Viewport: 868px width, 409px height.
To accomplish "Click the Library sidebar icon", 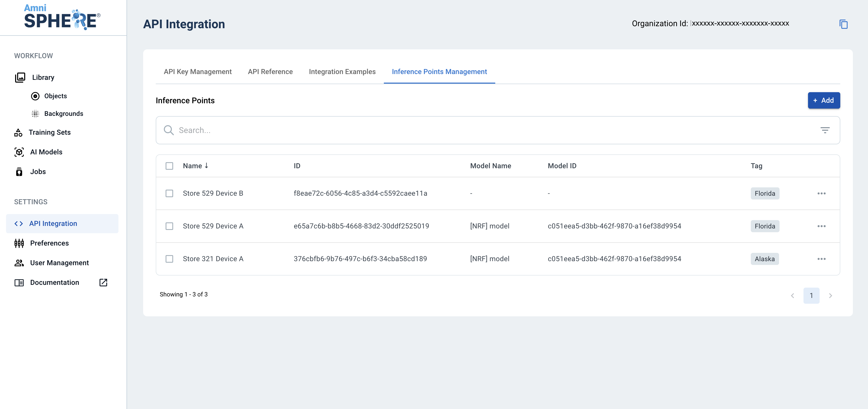I will click(x=20, y=77).
